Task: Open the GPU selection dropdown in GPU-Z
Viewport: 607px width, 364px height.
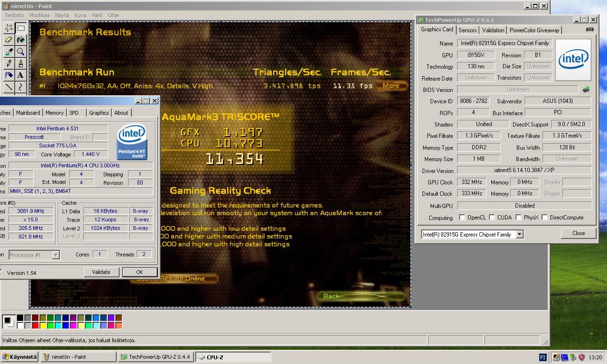Action: point(519,234)
